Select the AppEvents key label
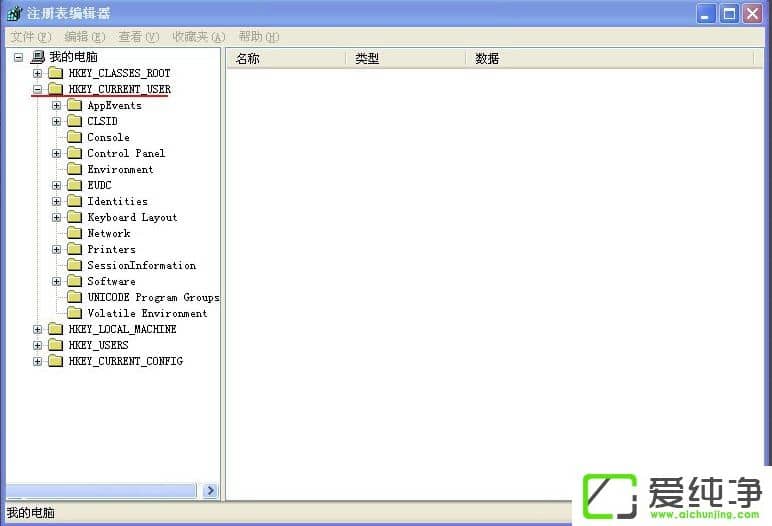Image resolution: width=772 pixels, height=526 pixels. point(114,105)
